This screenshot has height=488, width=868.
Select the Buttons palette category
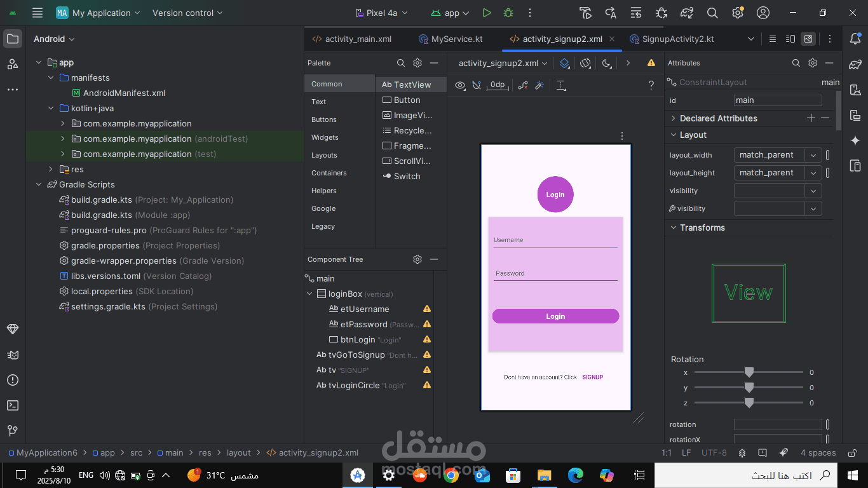(324, 119)
